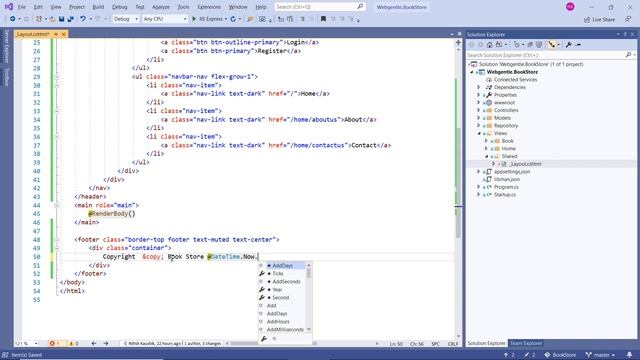Click Show All Files icon in Solution Explorer
This screenshot has width=640, height=360.
pos(539,44)
